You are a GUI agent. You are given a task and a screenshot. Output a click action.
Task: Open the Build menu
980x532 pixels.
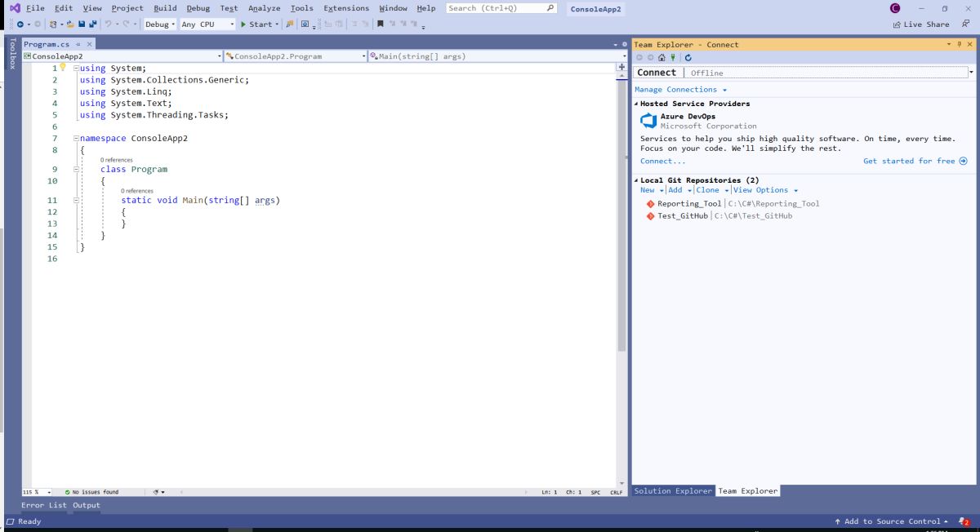pos(165,8)
